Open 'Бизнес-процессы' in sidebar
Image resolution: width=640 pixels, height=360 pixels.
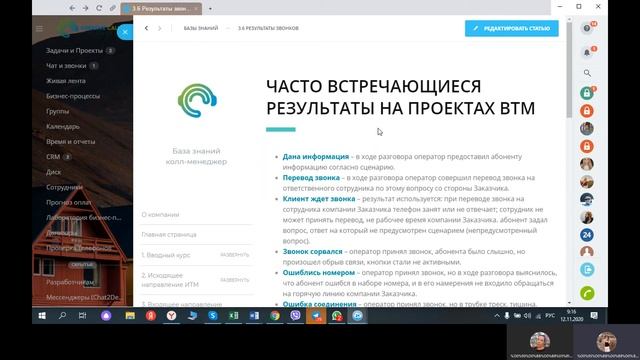pos(73,96)
